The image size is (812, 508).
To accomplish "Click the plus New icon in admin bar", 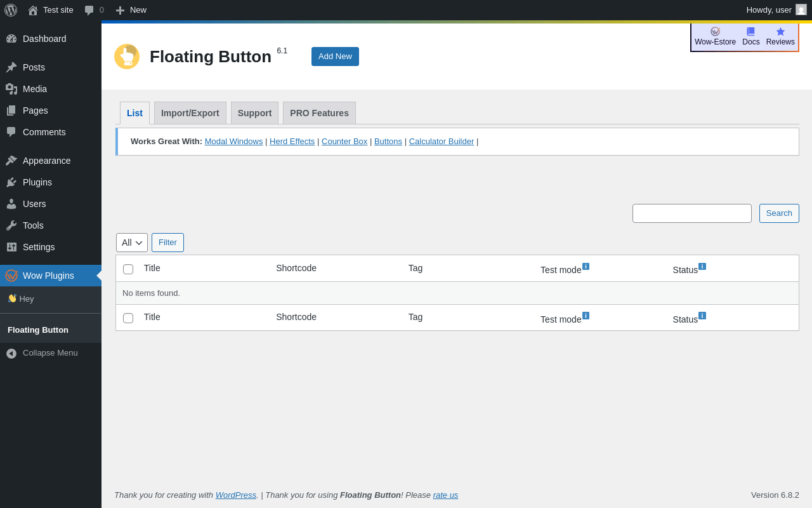I will (120, 10).
